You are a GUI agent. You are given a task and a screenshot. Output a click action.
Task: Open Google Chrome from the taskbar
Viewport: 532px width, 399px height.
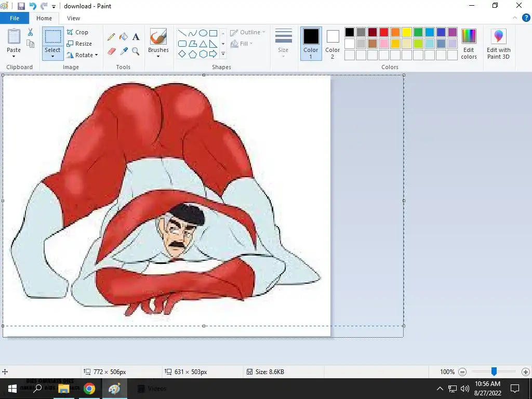89,389
